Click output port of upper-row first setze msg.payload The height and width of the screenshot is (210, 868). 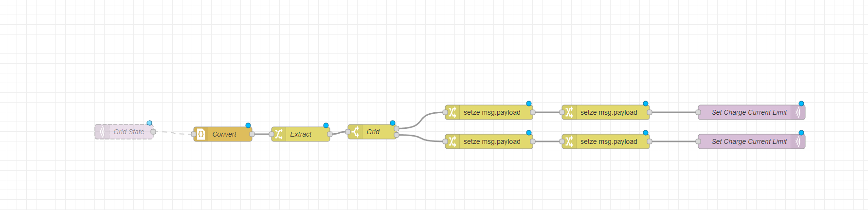pyautogui.click(x=533, y=112)
